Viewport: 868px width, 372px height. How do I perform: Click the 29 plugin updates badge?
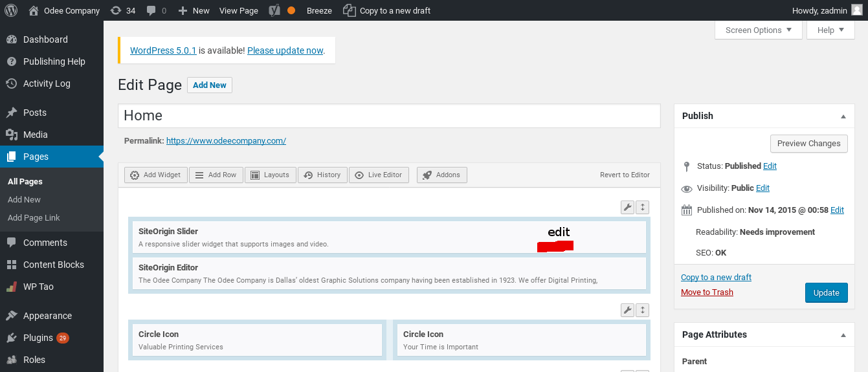(x=63, y=338)
